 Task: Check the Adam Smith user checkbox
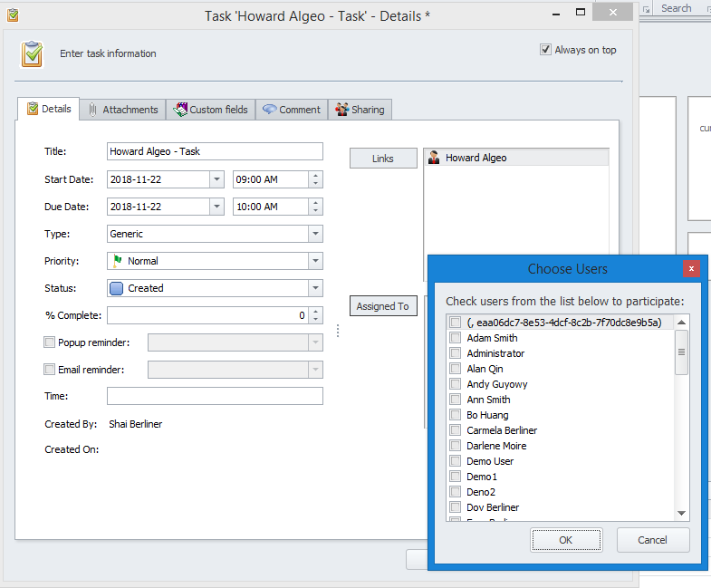(x=455, y=338)
